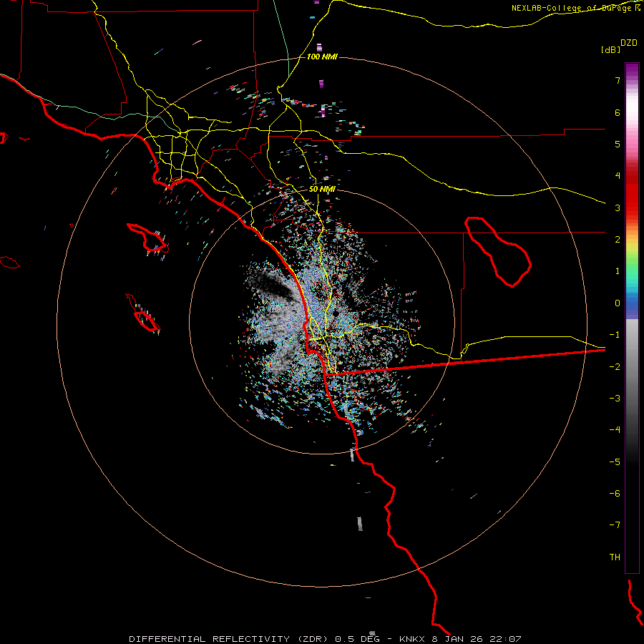Viewport: 644px width, 644px height.
Task: Click the KNKX radar site black center dot
Action: [x=336, y=313]
